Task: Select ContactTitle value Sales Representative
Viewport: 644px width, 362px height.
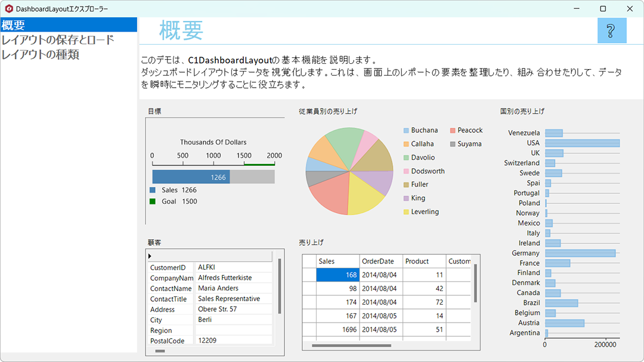Action: click(x=234, y=299)
